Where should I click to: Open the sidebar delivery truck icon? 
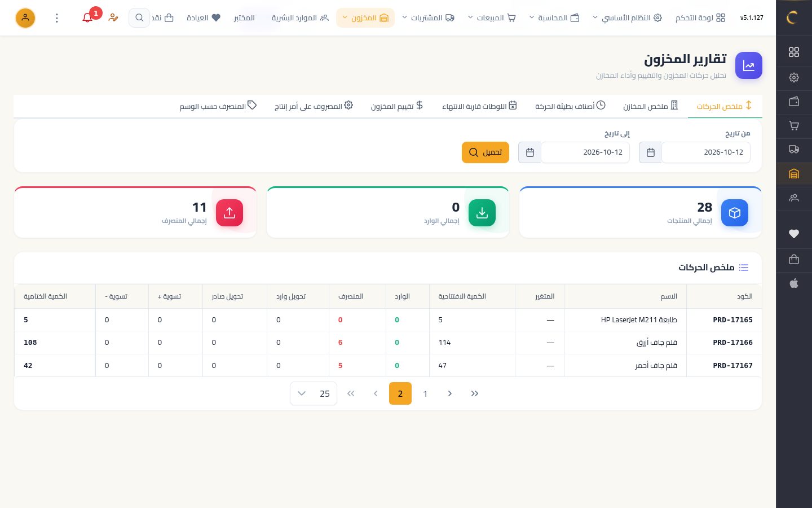pyautogui.click(x=794, y=150)
